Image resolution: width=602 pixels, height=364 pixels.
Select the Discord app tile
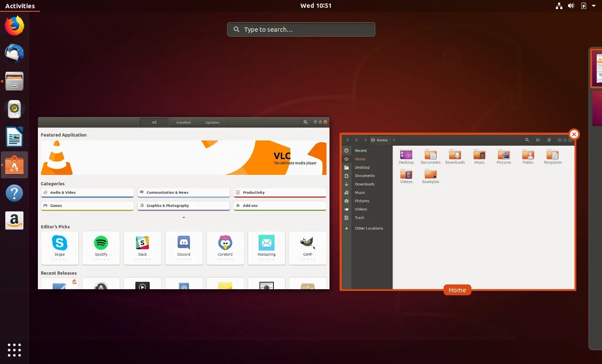(184, 248)
